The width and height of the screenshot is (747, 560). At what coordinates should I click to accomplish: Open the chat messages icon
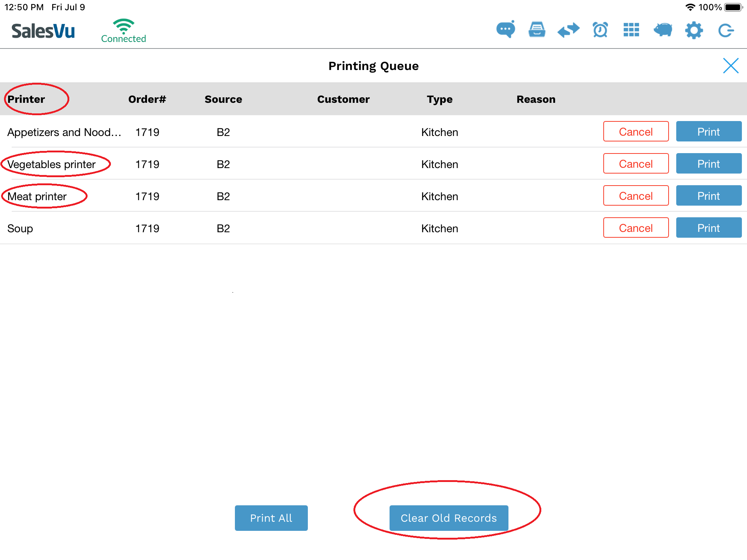[506, 30]
